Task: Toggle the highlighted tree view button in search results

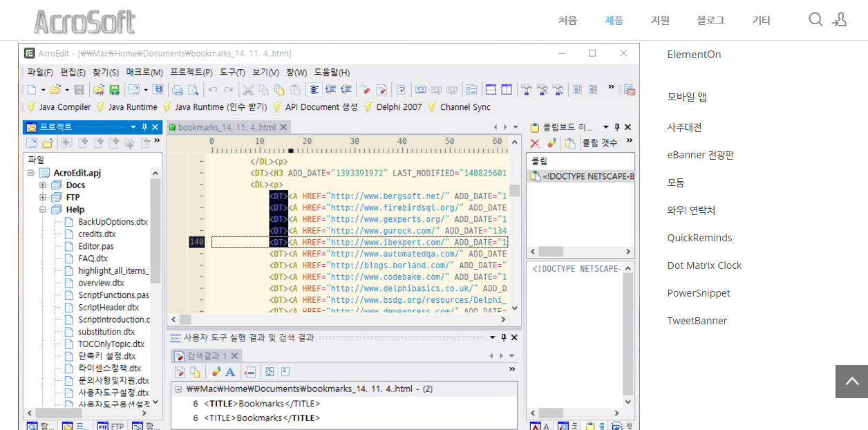Action: coord(270,372)
